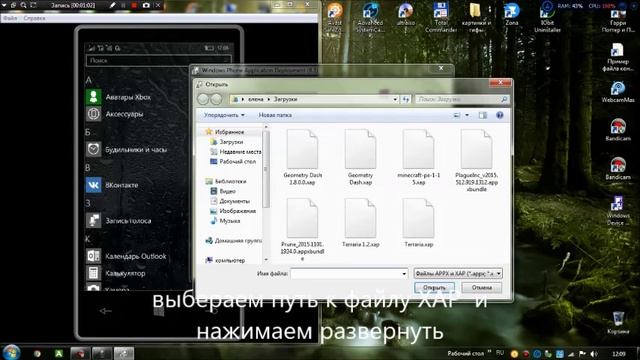Click the forward navigation arrow
This screenshot has width=640, height=360.
click(216, 99)
